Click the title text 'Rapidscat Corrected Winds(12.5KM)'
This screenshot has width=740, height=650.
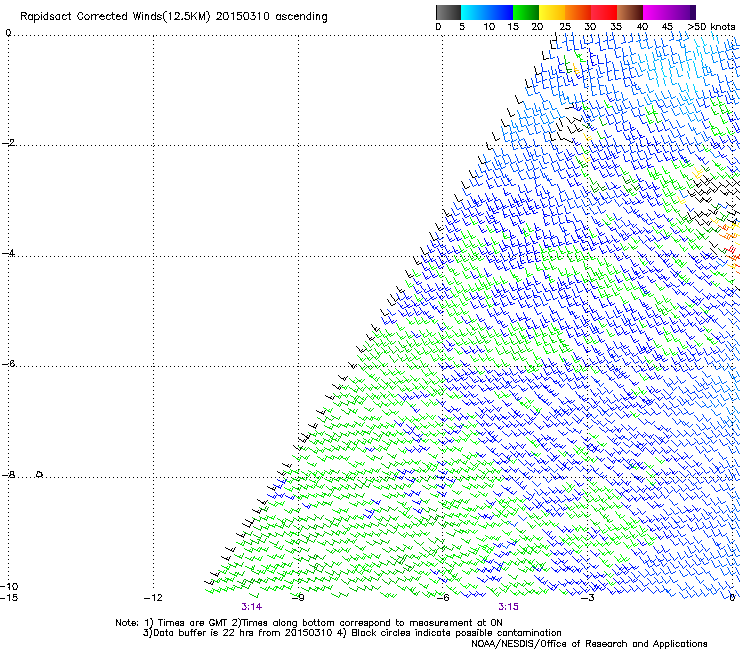115,16
